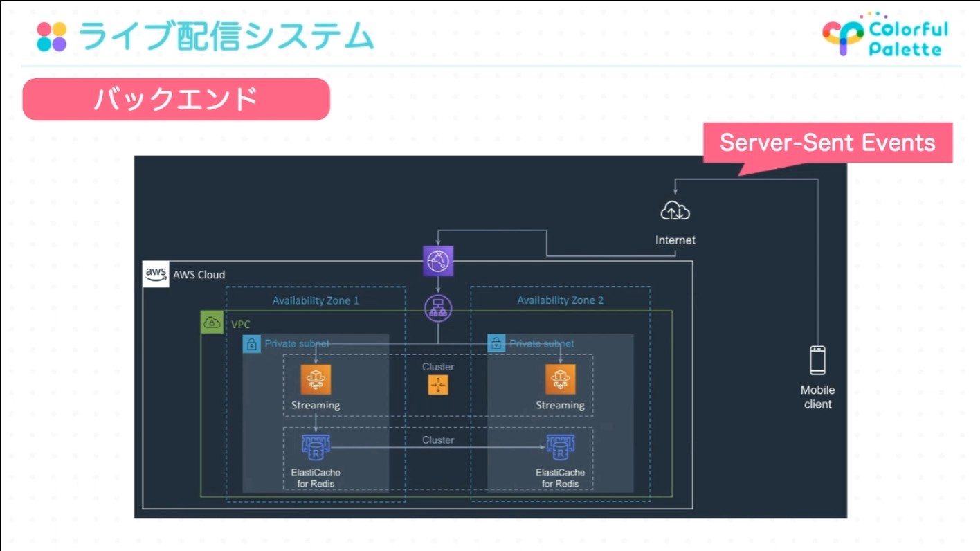Select the Mobile client phone icon
Screen dimensions: 980x551
817,360
